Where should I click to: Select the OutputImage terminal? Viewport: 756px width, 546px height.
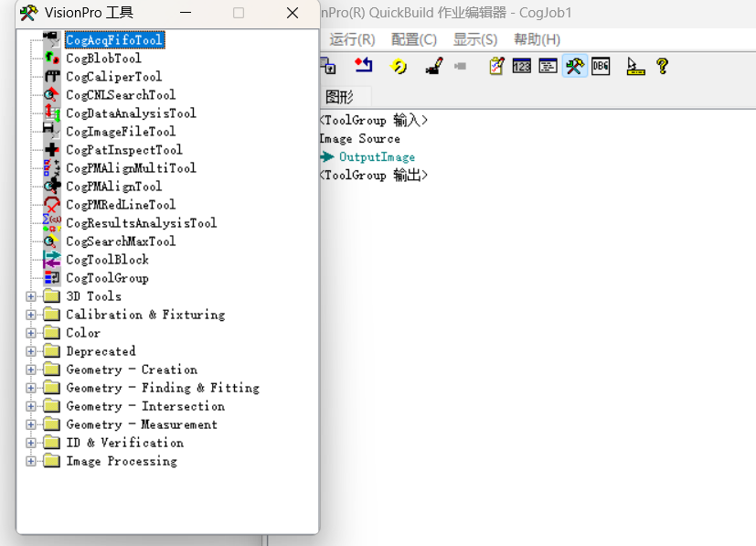(377, 157)
